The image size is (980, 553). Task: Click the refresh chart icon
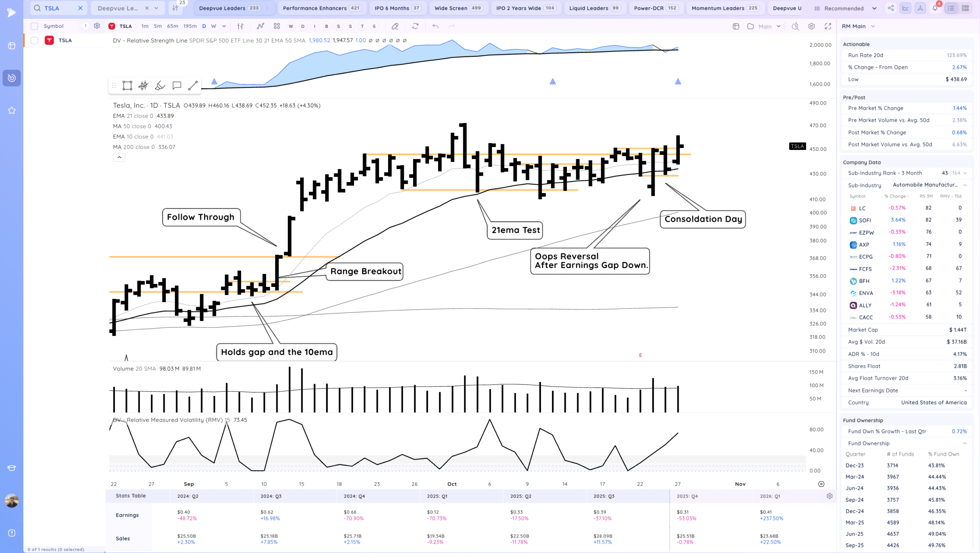415,26
